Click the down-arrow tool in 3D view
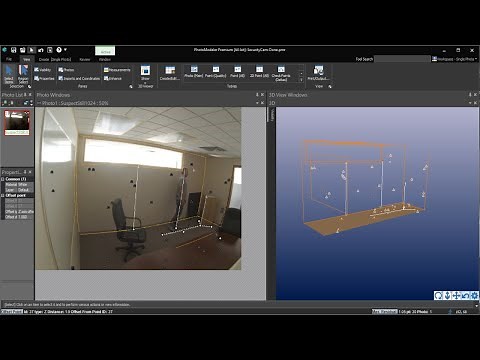Viewport: 480px width, 360px height. (447, 295)
